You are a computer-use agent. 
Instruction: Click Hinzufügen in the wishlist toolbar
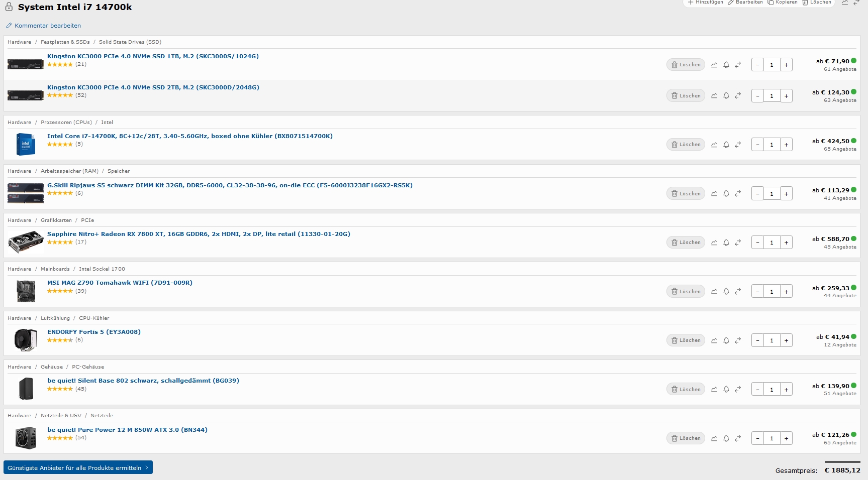tap(706, 3)
